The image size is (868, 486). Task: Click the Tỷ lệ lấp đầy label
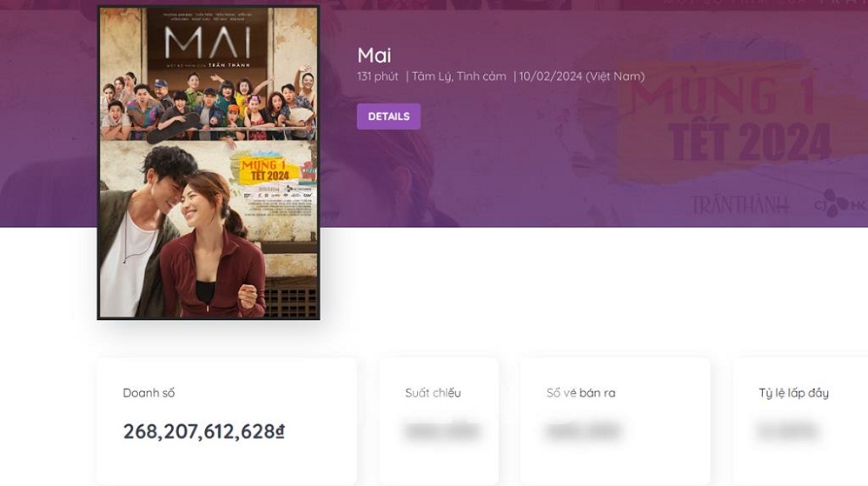[793, 393]
